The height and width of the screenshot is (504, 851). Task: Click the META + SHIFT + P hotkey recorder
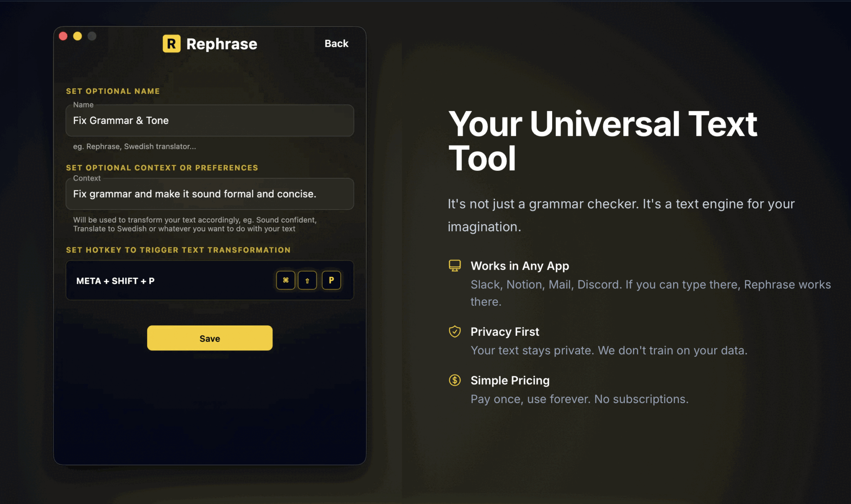(166, 280)
